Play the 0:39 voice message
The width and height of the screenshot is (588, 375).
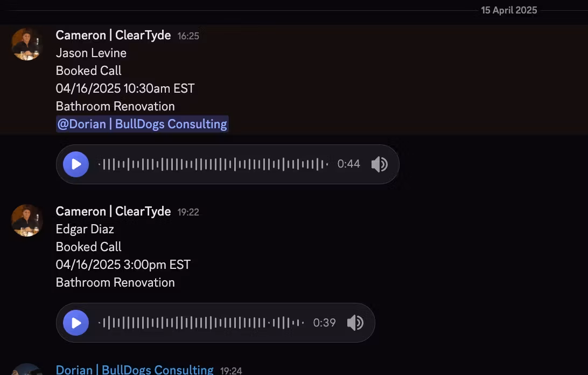76,323
